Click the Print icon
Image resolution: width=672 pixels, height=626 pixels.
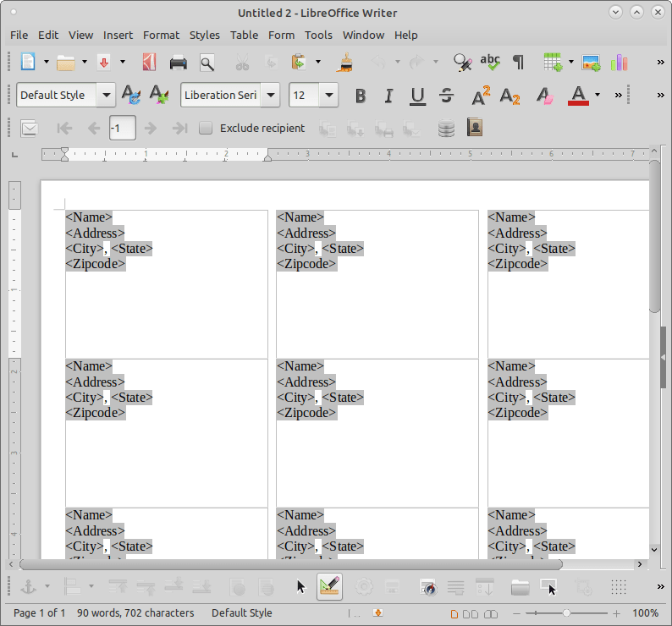(x=179, y=63)
